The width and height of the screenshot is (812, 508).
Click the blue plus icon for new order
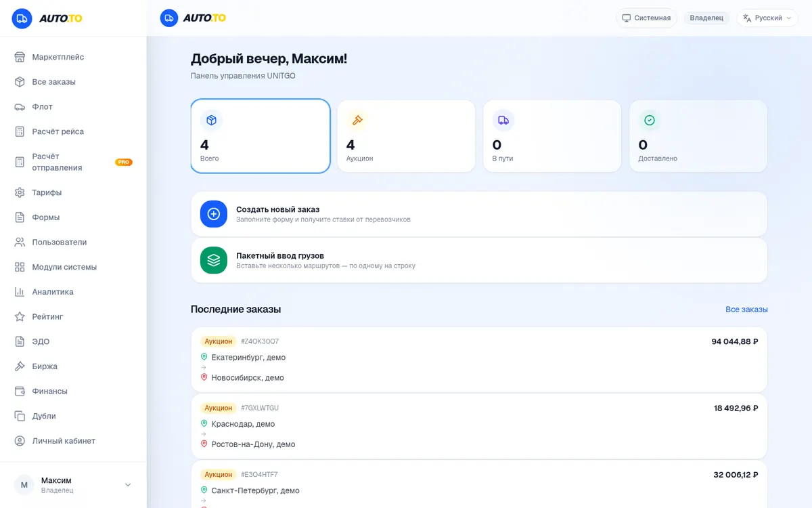(x=214, y=214)
